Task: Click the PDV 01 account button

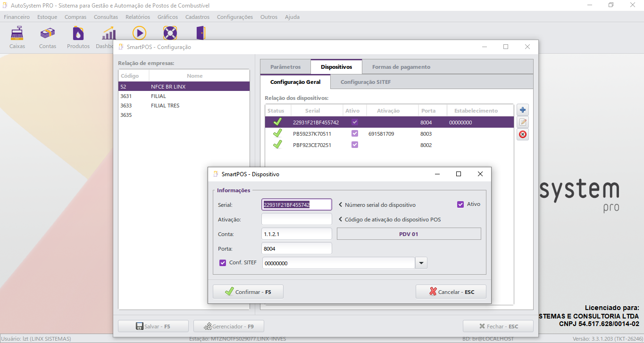Action: (409, 234)
